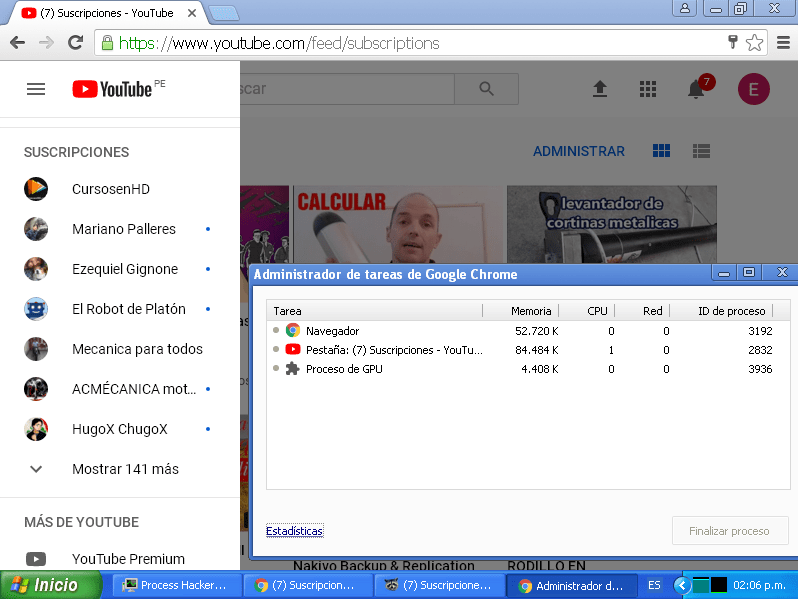The image size is (798, 599).
Task: Click the Ezequiel Gignone channel avatar
Action: 36,269
